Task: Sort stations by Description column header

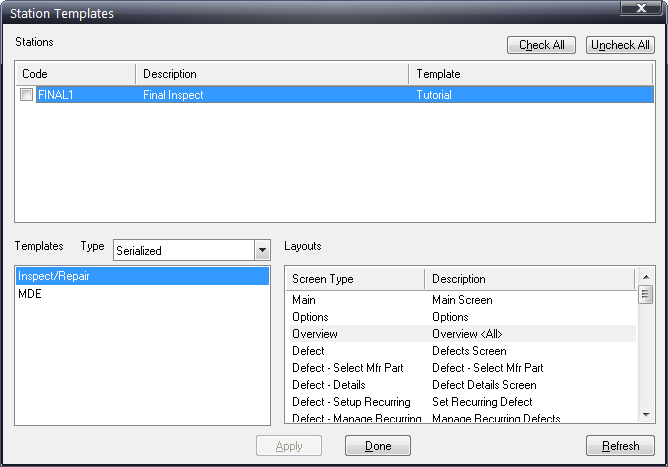Action: [270, 74]
